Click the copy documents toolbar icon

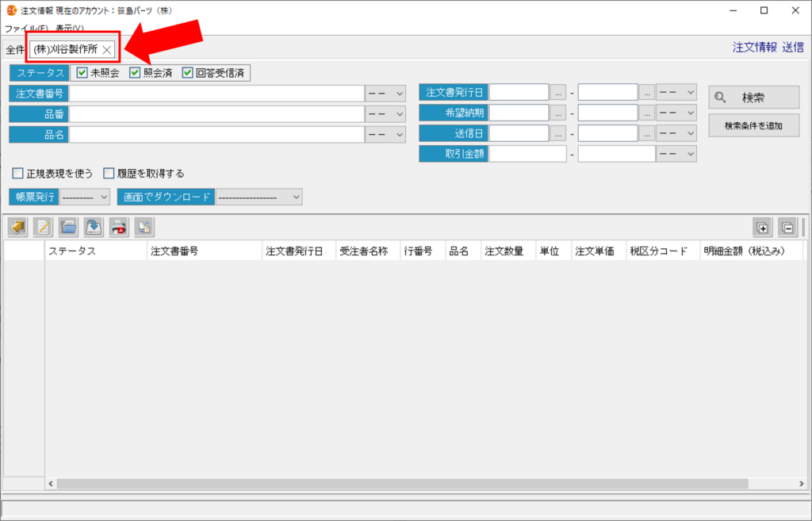pyautogui.click(x=144, y=228)
